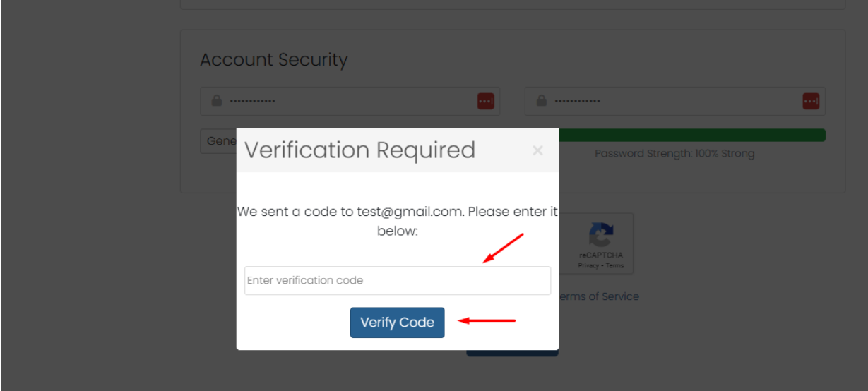Click the green password strength bar
Viewport: 868px width, 391px height.
(x=692, y=135)
